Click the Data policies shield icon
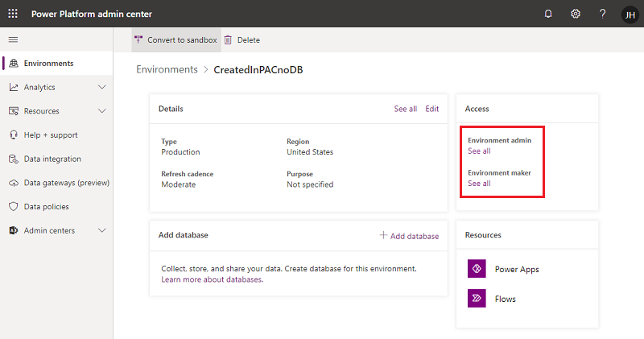The image size is (644, 339). [14, 206]
